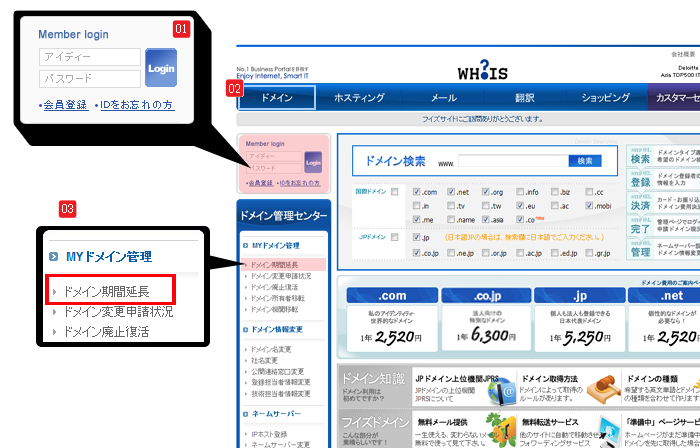Select the ショッピング navigation tab

[x=604, y=98]
